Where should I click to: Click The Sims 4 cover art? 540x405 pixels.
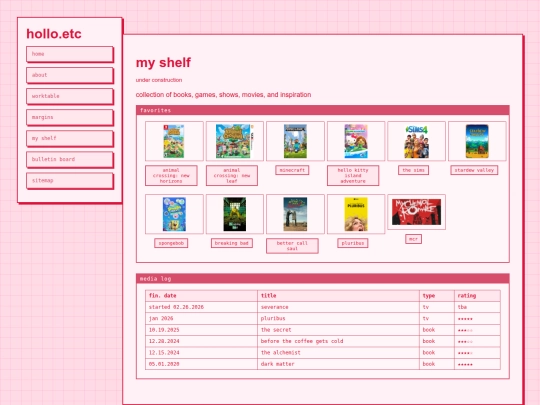416,141
